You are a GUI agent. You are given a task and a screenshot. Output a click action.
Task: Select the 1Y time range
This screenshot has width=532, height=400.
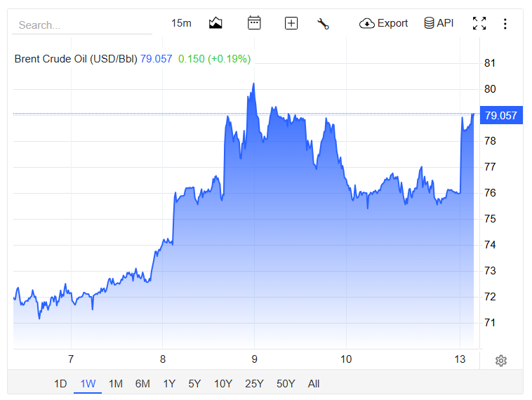(x=169, y=384)
